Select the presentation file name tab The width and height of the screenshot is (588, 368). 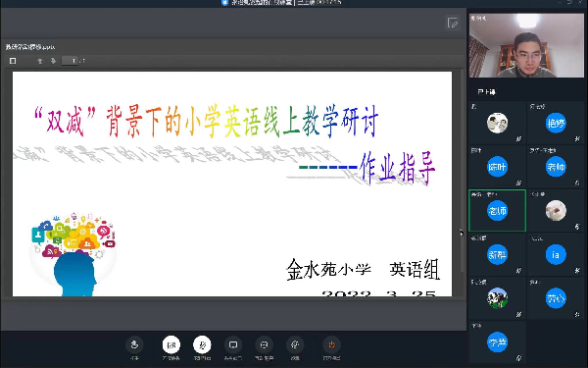pyautogui.click(x=30, y=47)
